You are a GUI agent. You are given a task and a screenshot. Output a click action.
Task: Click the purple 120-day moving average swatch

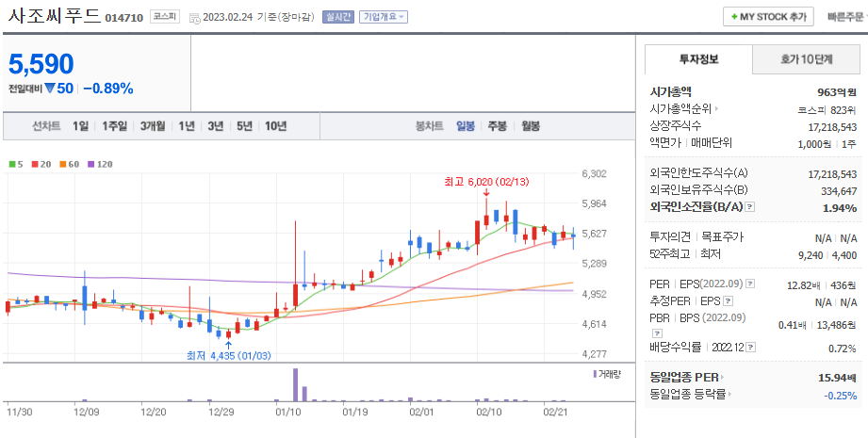pyautogui.click(x=91, y=164)
